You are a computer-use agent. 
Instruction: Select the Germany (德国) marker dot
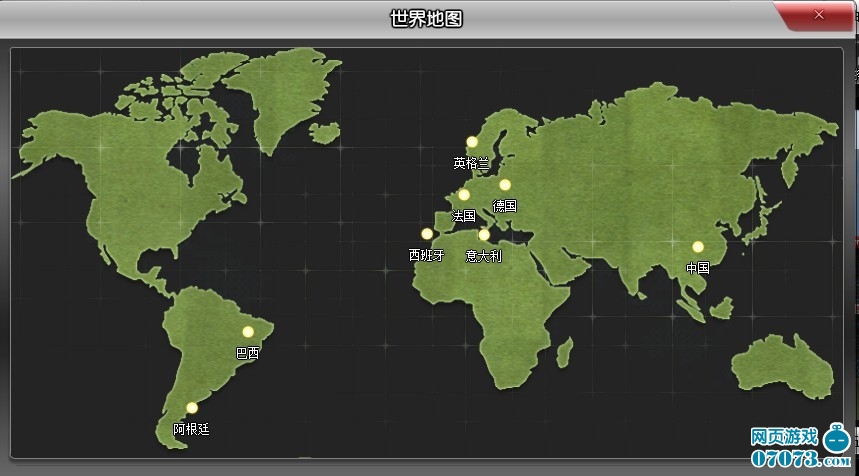pyautogui.click(x=505, y=185)
